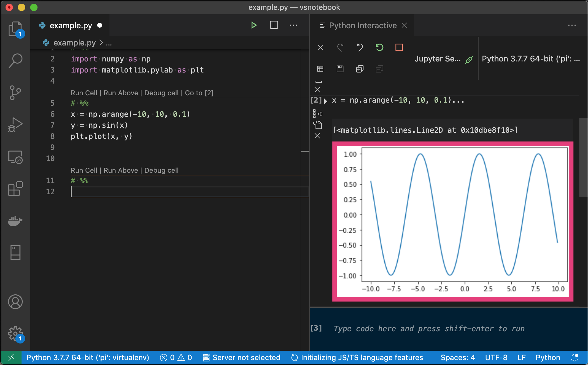
Task: Switch to the Python Interactive tab
Action: pyautogui.click(x=363, y=25)
